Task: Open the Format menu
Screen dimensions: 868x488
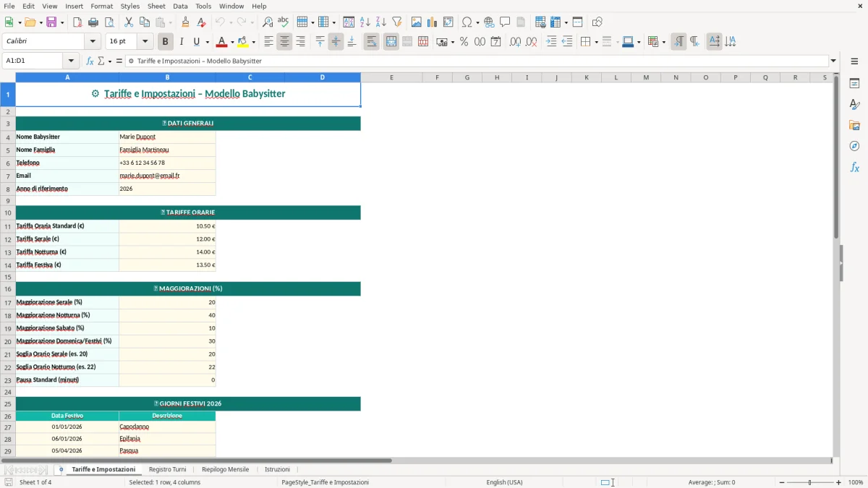Action: [101, 6]
